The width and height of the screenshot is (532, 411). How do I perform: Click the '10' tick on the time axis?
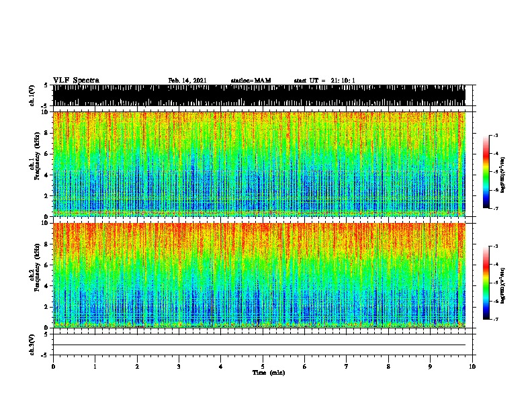(x=472, y=366)
